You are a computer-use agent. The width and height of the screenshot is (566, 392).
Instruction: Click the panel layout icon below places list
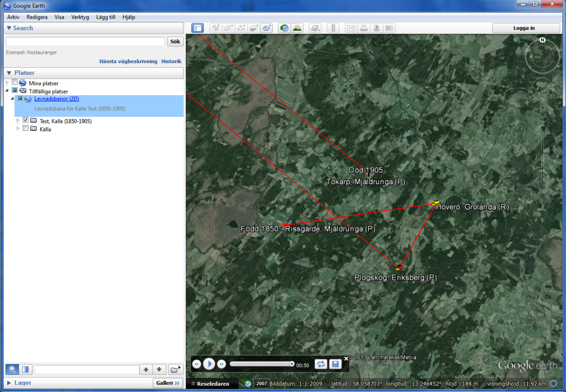click(25, 370)
